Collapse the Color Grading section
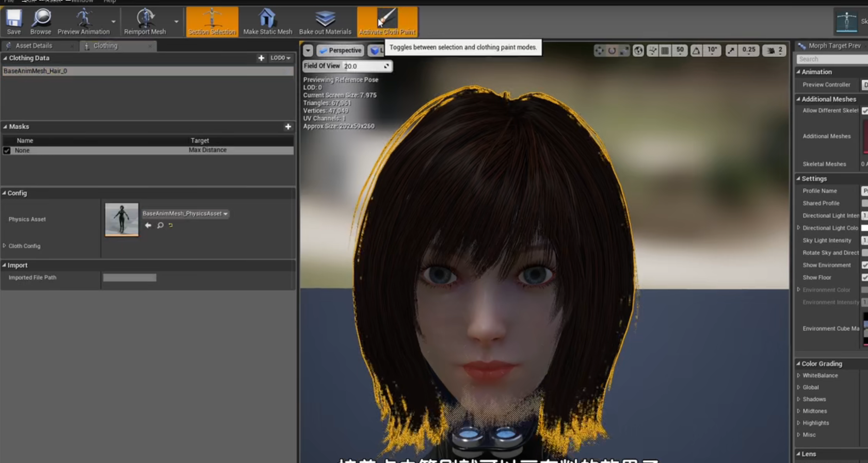 (798, 364)
